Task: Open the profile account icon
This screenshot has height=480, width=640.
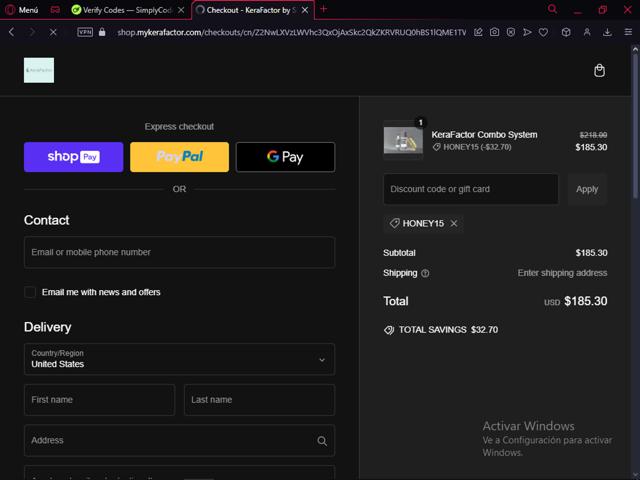Action: click(x=587, y=32)
